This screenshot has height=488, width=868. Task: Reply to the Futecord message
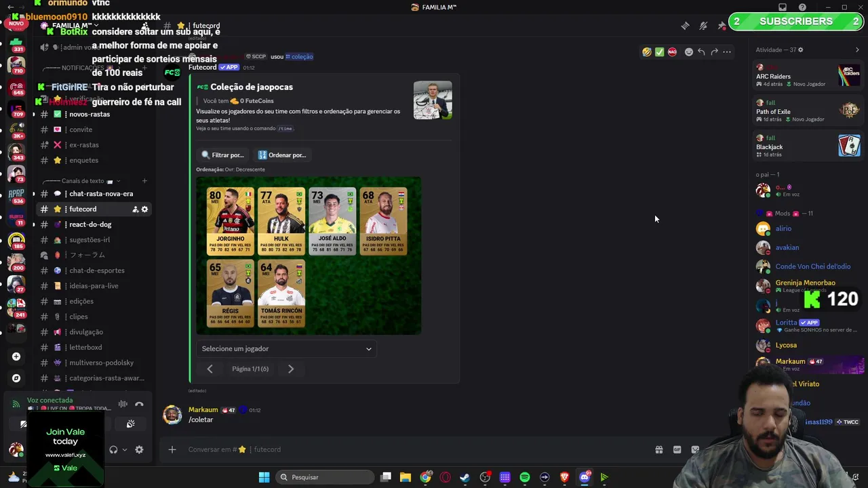pos(701,52)
